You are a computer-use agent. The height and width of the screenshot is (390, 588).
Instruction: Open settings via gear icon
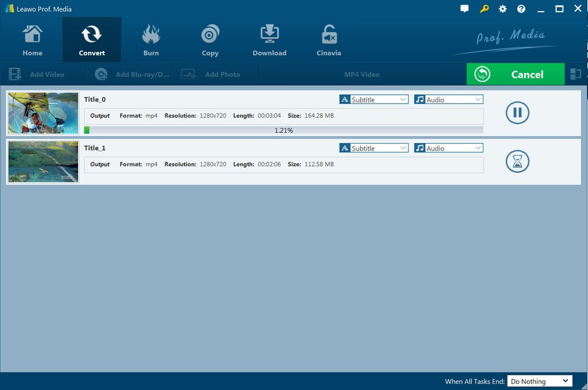503,9
